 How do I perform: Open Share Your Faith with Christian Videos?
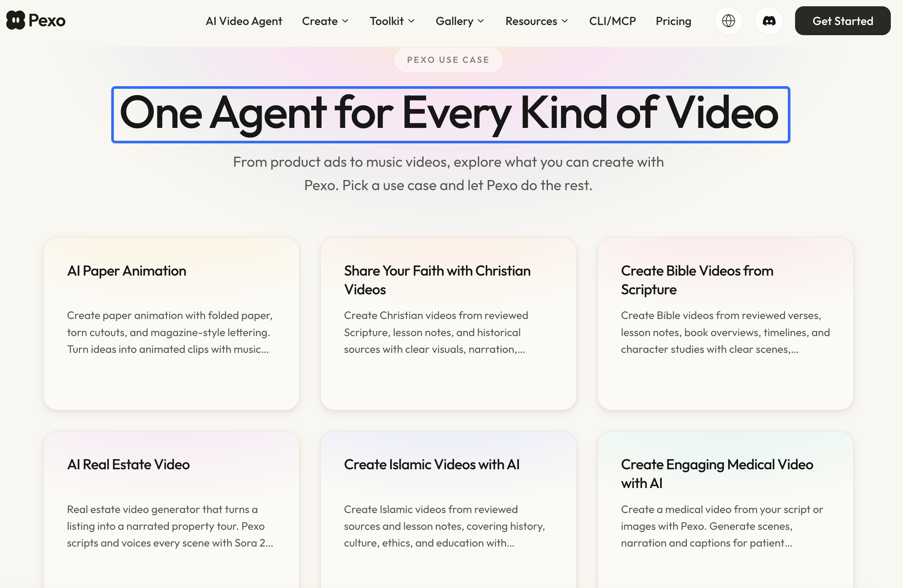click(x=449, y=323)
